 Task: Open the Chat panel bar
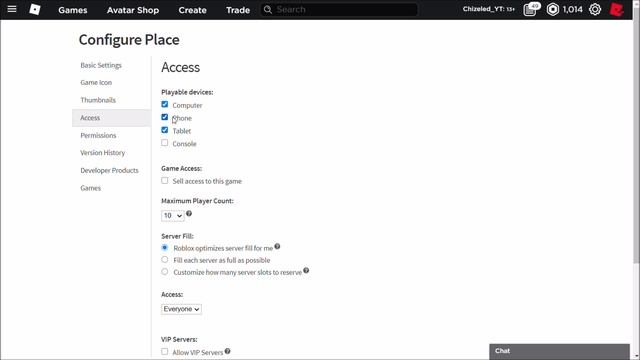tap(559, 351)
